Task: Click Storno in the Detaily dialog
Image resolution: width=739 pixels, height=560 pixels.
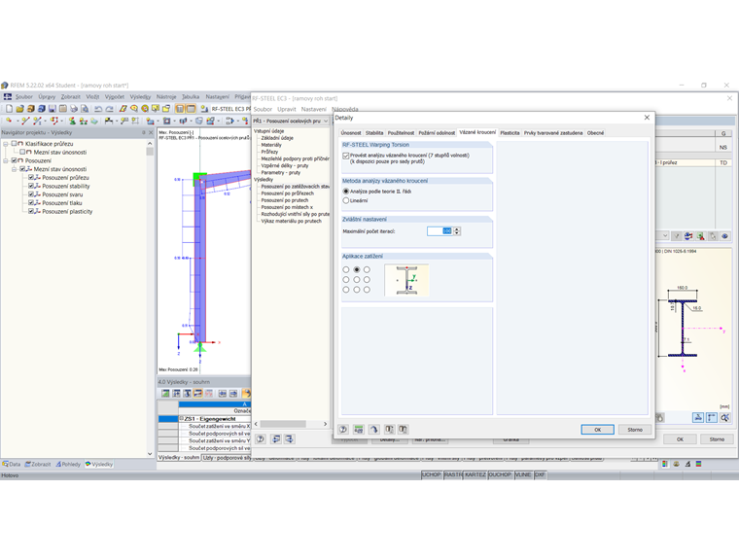Action: 634,430
